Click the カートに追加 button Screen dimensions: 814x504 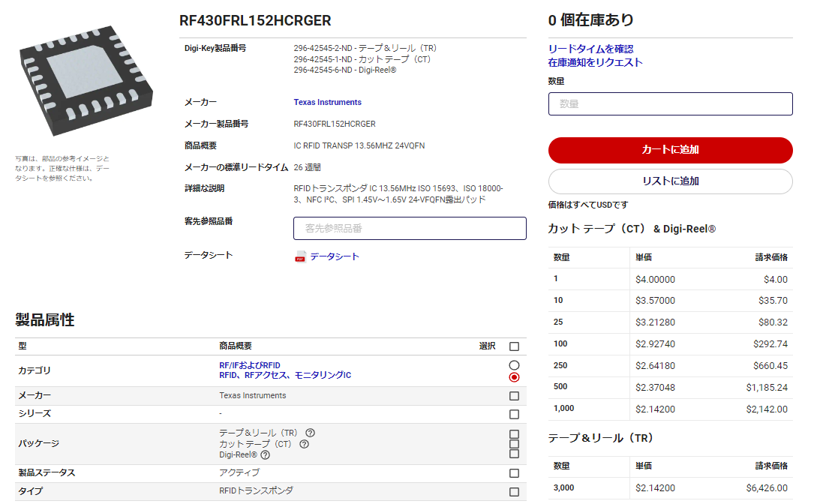tap(670, 150)
